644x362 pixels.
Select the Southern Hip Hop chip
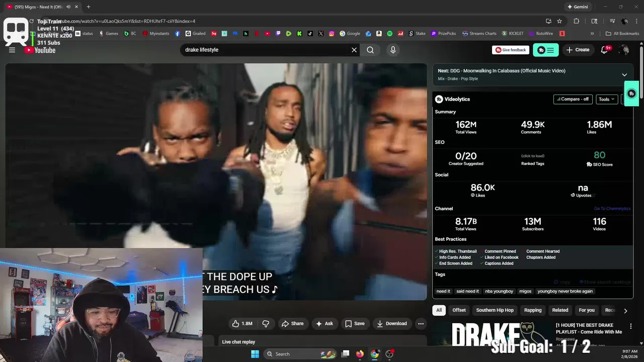495,310
